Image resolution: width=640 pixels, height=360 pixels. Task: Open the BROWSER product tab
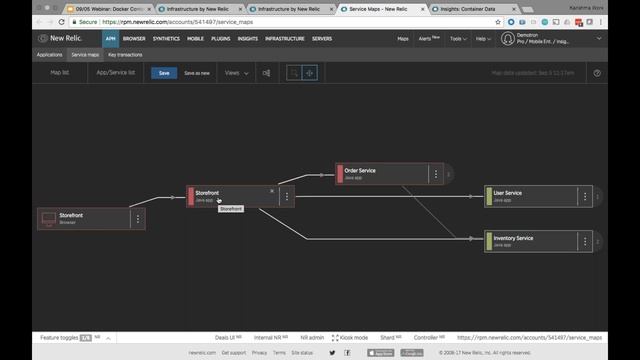134,39
